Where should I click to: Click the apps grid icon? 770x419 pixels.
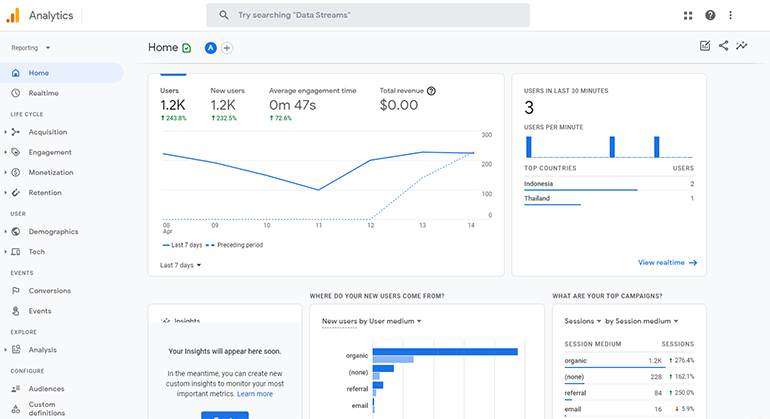[x=688, y=15]
